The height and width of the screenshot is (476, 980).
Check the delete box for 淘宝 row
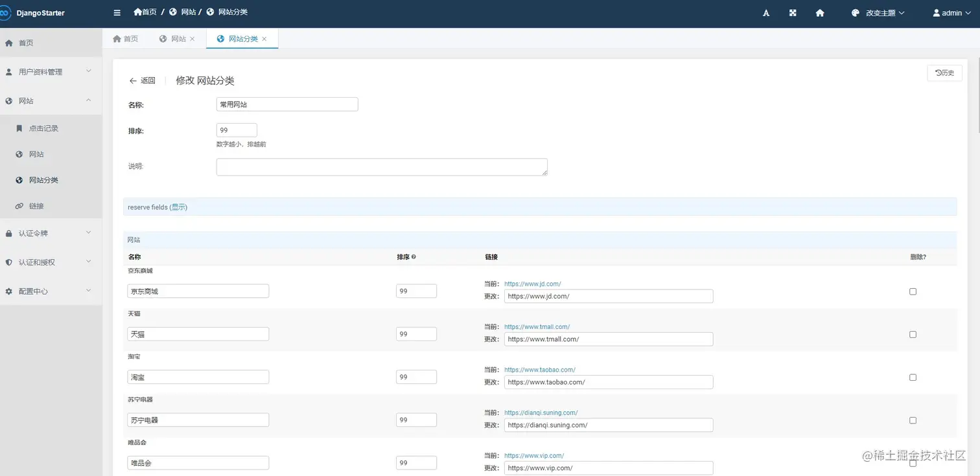click(x=913, y=378)
